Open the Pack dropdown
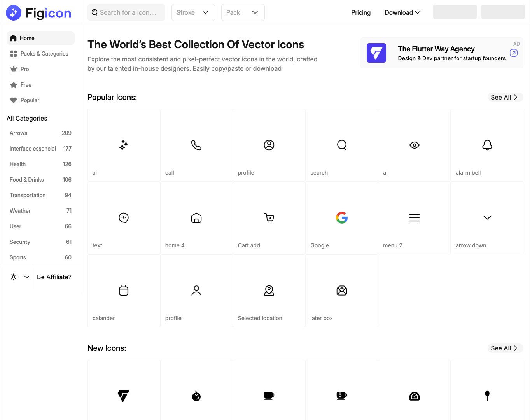 pos(243,12)
